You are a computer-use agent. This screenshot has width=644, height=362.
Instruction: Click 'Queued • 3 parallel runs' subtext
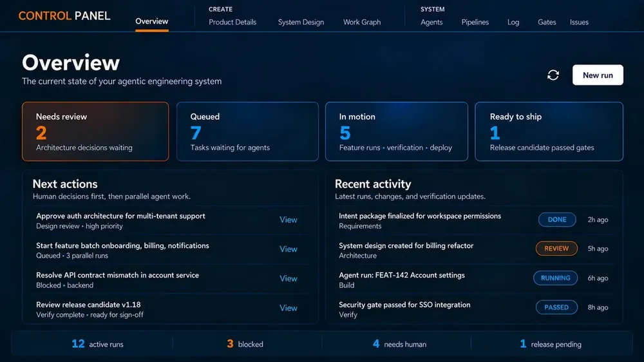click(x=72, y=256)
